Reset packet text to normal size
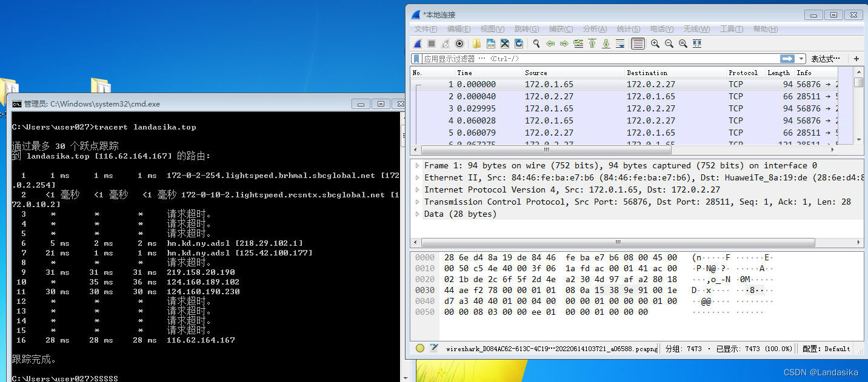 [x=683, y=44]
